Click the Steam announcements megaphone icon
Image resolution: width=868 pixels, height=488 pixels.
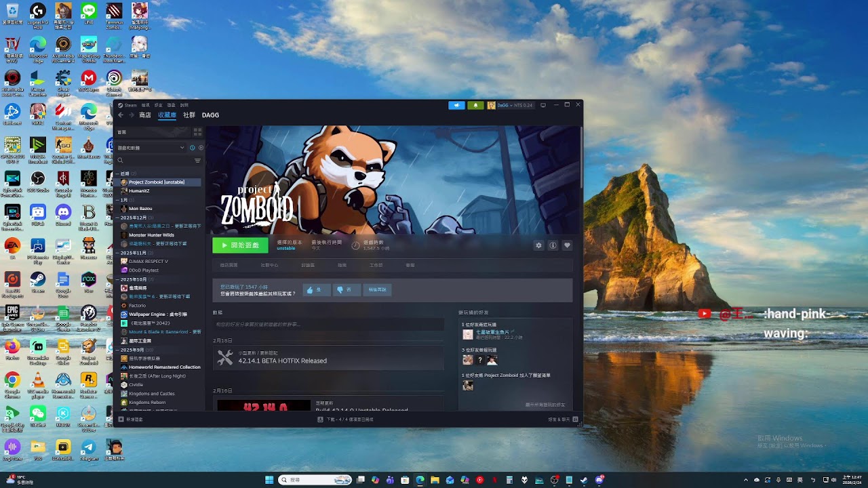click(x=457, y=105)
